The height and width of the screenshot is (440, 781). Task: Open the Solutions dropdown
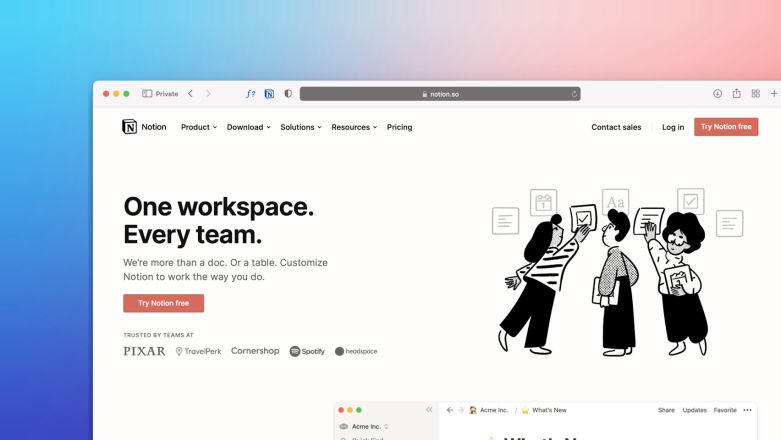tap(300, 127)
